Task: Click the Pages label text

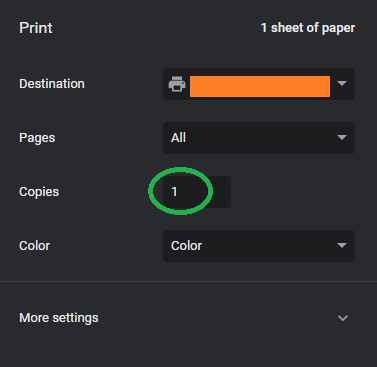Action: pyautogui.click(x=37, y=138)
